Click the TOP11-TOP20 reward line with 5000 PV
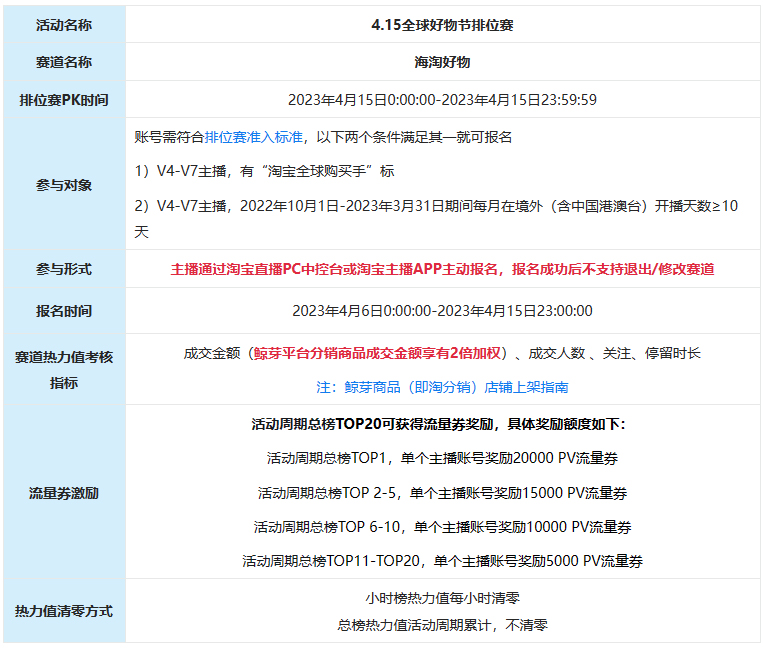This screenshot has height=649, width=764. [442, 561]
